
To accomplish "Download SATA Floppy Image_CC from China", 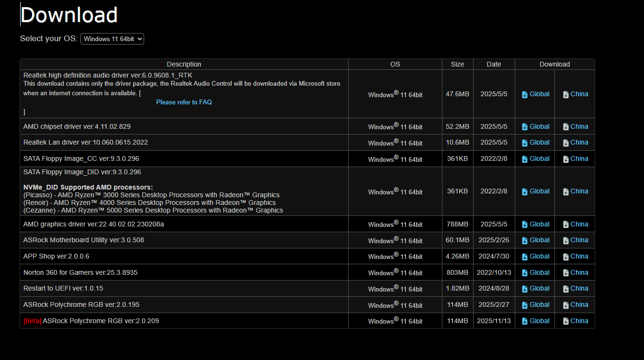I will pyautogui.click(x=575, y=159).
